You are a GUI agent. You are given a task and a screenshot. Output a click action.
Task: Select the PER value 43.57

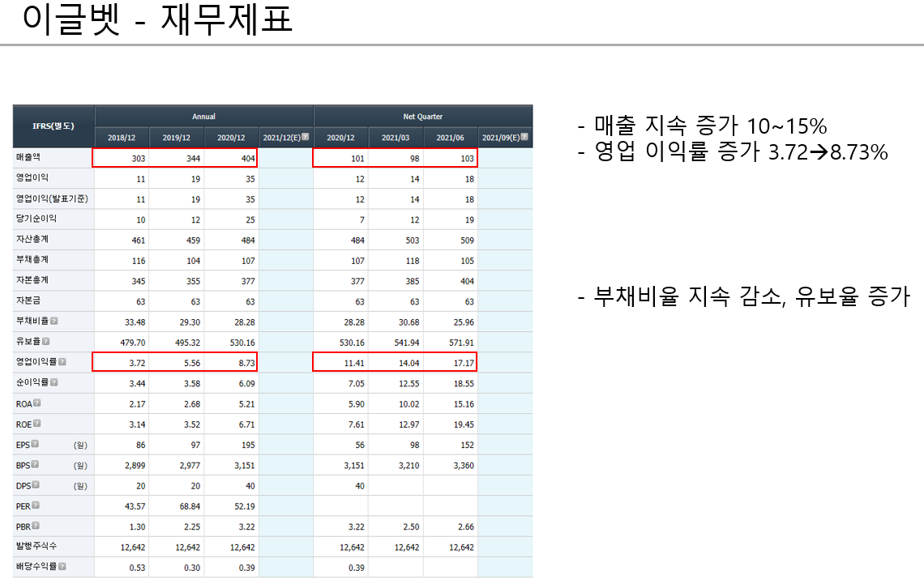(135, 506)
